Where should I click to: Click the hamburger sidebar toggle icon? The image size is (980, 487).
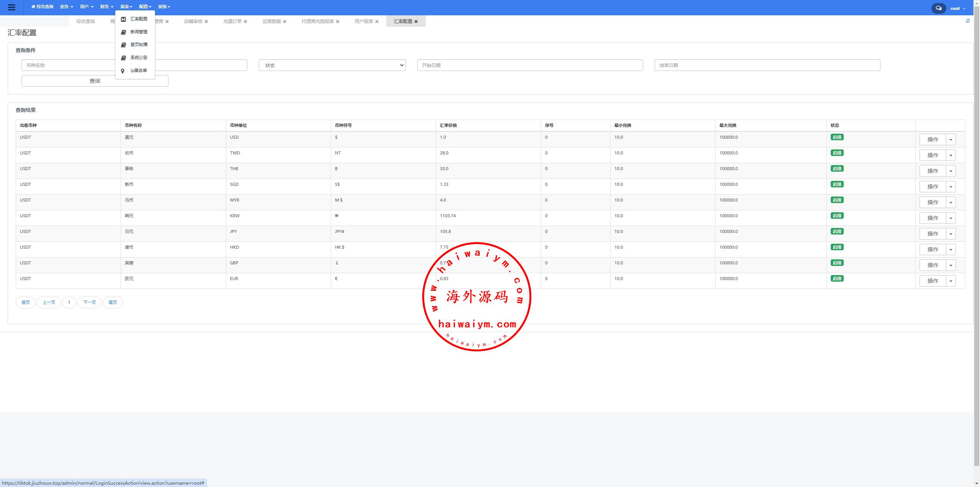coord(11,7)
